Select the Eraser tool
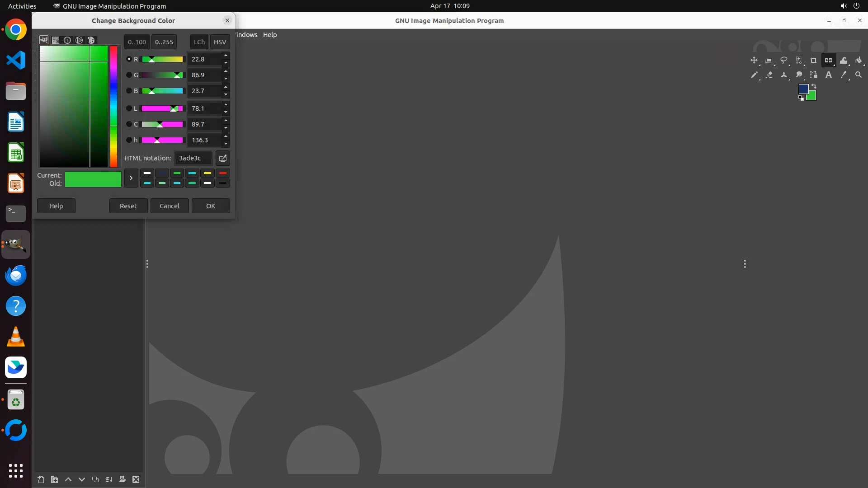Screen dimensions: 868x488 769,75
